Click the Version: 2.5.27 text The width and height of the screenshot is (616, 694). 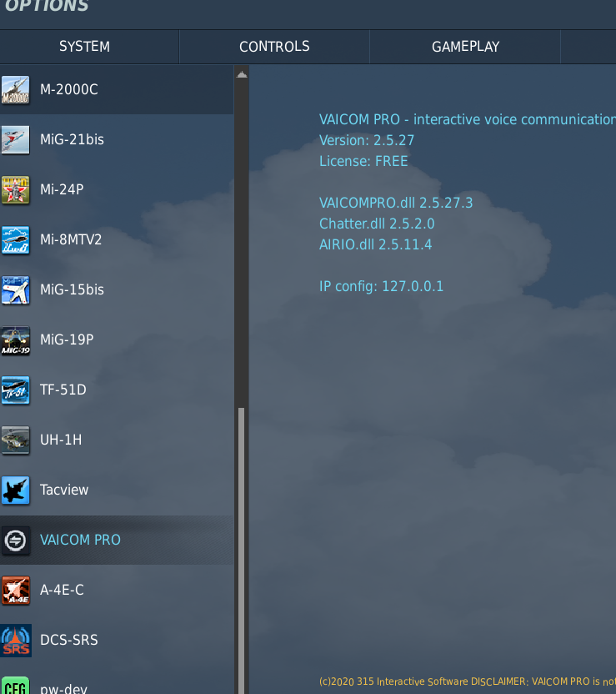(x=367, y=140)
